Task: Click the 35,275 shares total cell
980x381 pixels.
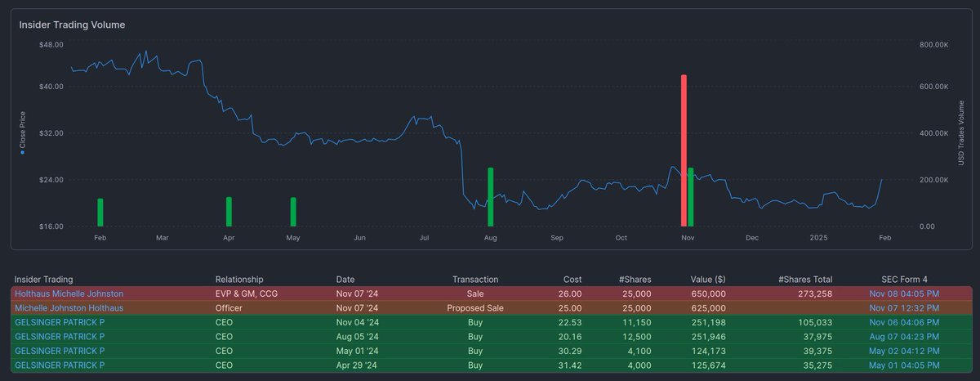Action: coord(818,366)
